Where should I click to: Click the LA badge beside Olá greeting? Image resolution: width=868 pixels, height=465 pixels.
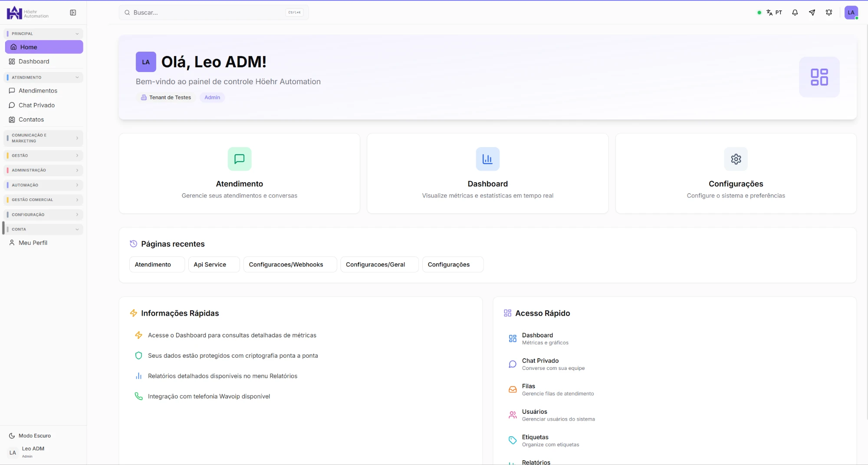(146, 62)
